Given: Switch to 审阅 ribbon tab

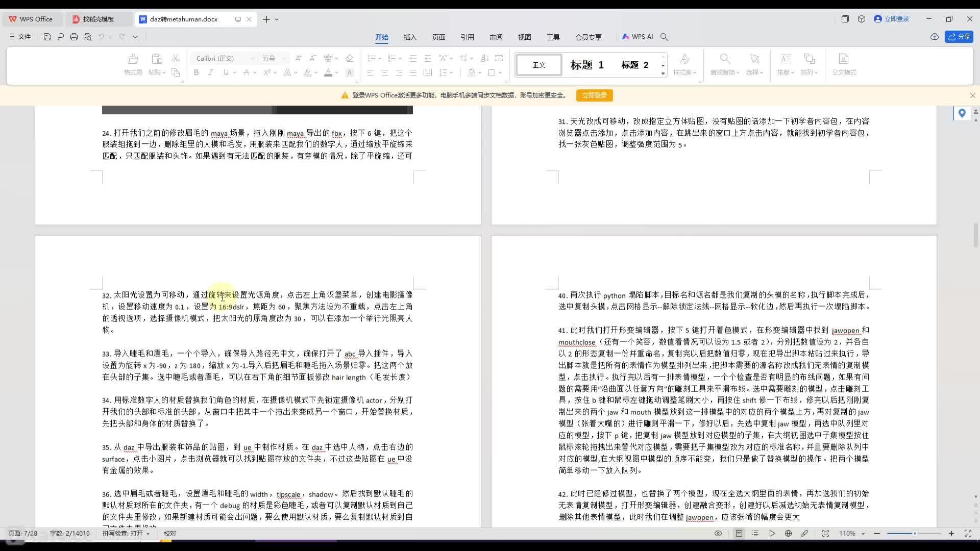Looking at the screenshot, I should click(x=496, y=37).
